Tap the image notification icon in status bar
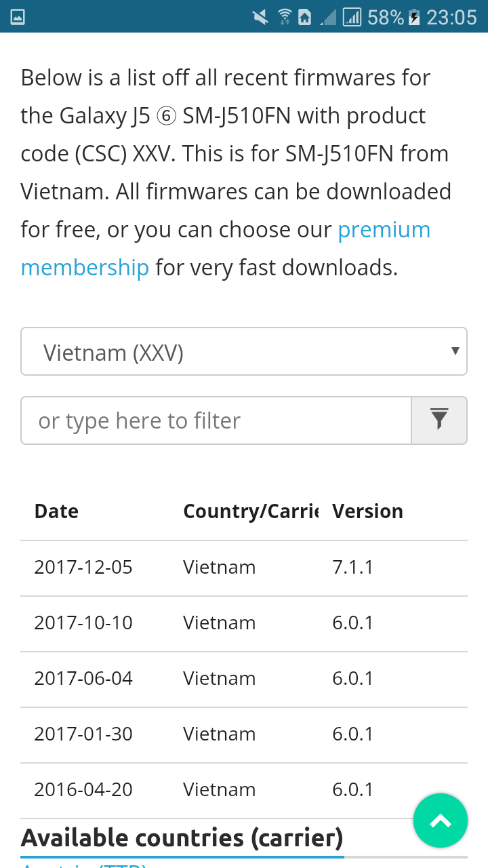488x868 pixels. 18,17
